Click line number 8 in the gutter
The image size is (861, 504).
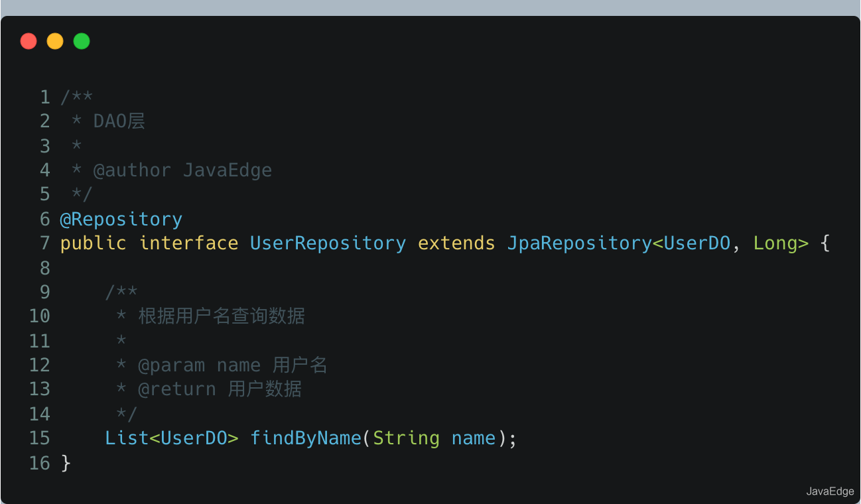click(44, 268)
